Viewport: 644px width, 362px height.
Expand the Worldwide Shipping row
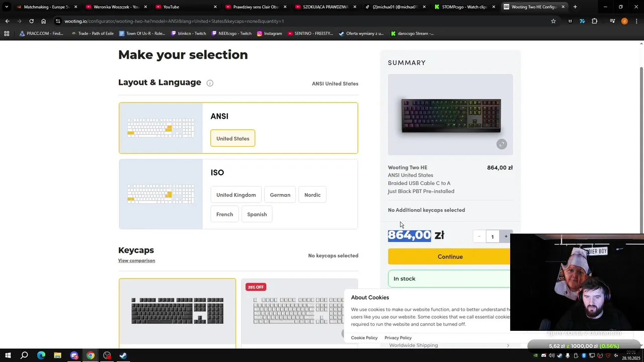click(x=449, y=345)
